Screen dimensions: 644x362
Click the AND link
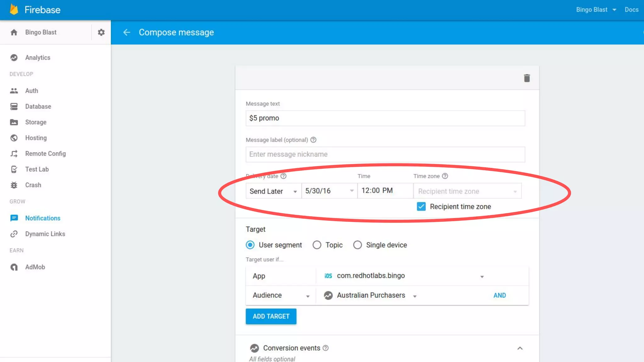[499, 295]
